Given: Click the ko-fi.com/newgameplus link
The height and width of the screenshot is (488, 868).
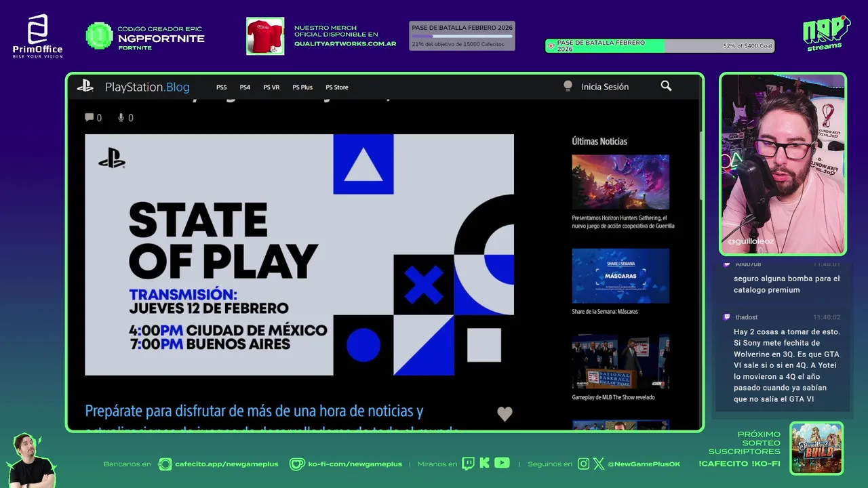Looking at the screenshot, I should (x=355, y=464).
